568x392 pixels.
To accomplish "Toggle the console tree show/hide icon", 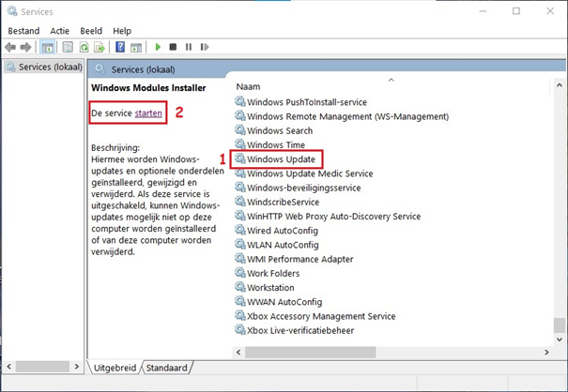I will (48, 47).
